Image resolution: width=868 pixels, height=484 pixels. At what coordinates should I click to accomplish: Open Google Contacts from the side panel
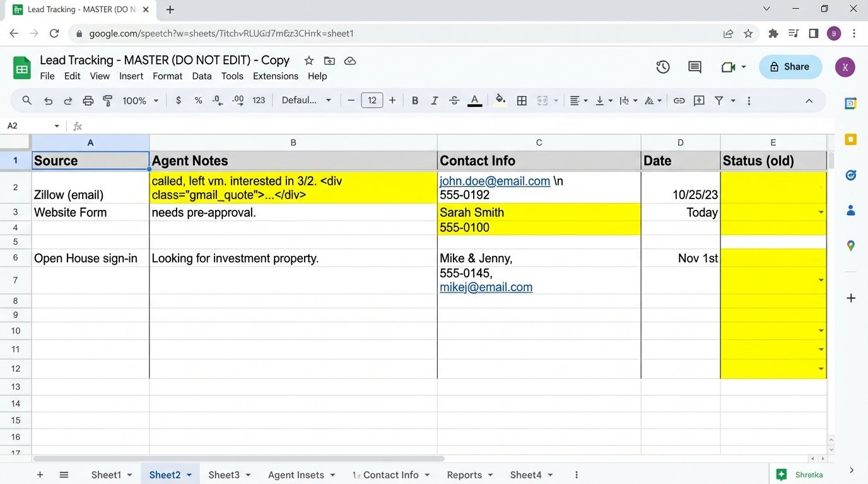pos(850,210)
